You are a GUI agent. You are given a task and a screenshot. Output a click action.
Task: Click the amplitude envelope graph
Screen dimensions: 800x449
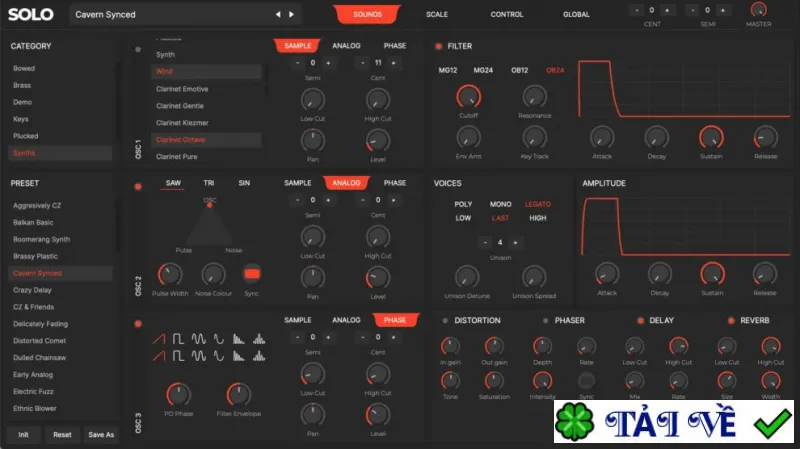pyautogui.click(x=686, y=226)
